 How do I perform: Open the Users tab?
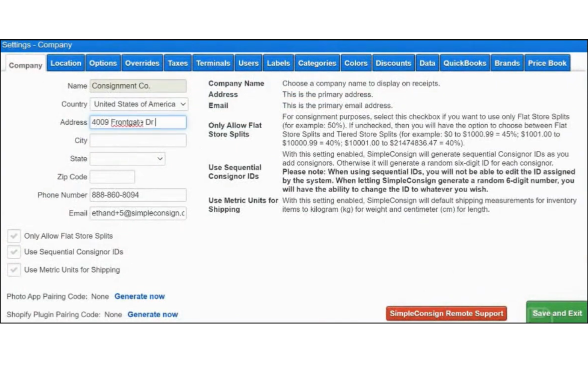248,63
